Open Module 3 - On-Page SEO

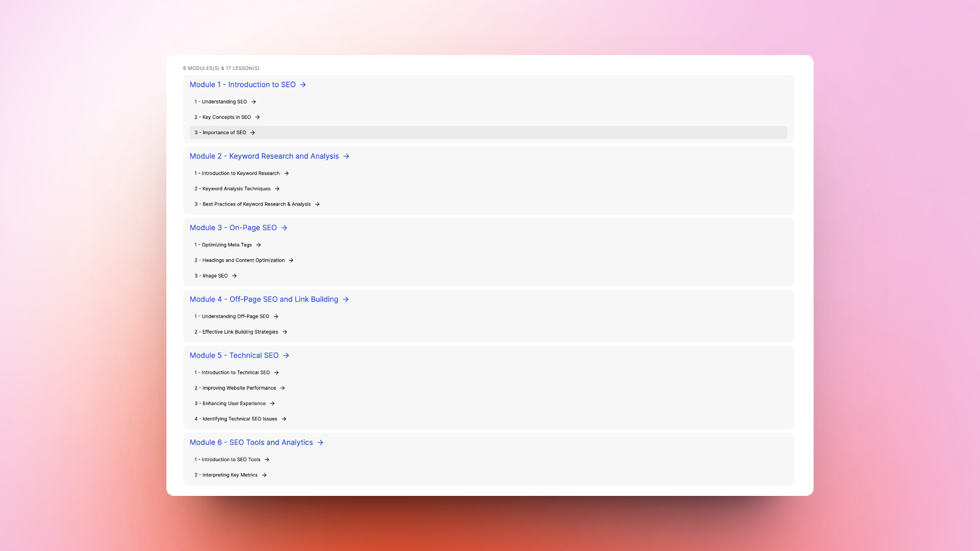[233, 228]
